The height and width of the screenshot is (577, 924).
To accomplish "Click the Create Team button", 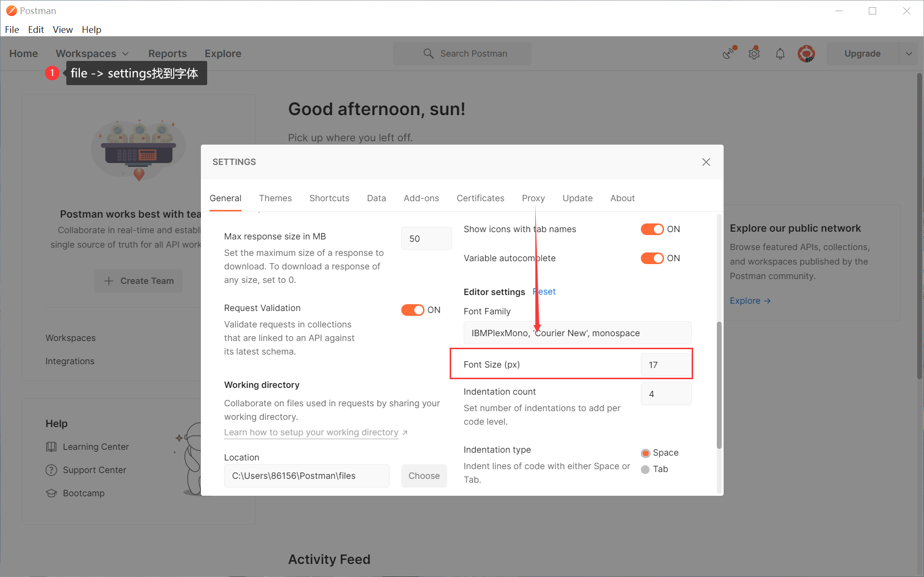I will coord(138,281).
